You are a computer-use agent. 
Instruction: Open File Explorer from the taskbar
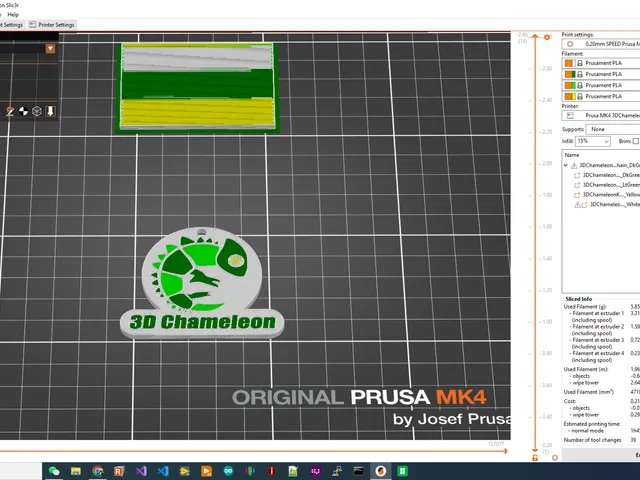click(x=76, y=471)
